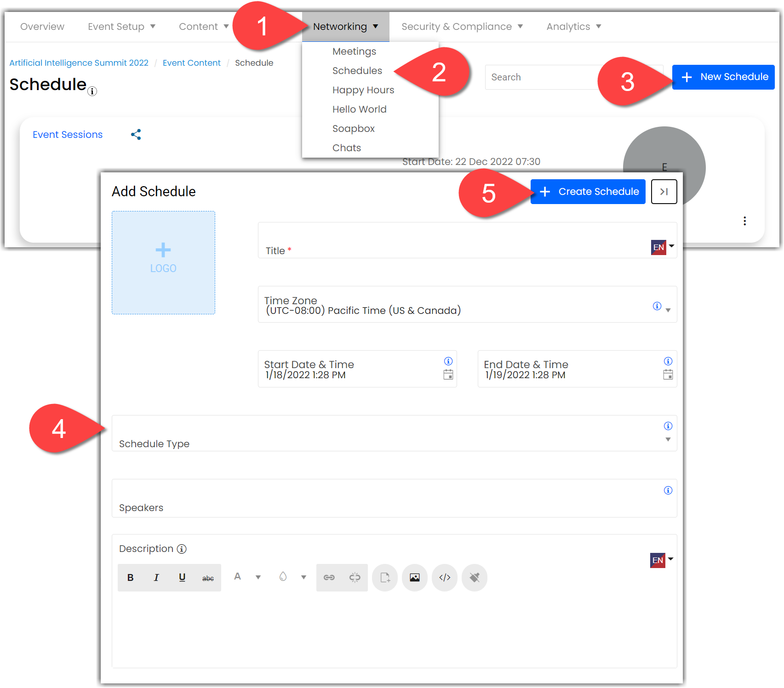Toggle underline formatting in Description editor
This screenshot has height=688, width=784.
tap(182, 578)
